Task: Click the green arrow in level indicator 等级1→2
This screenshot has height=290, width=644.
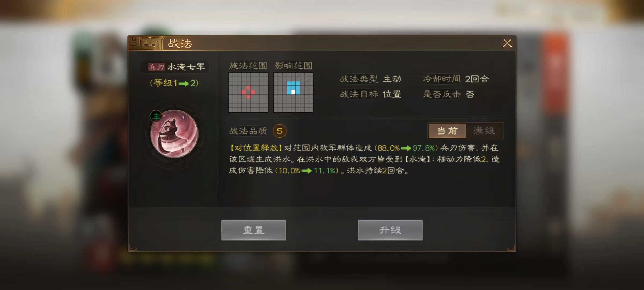Action: (184, 84)
